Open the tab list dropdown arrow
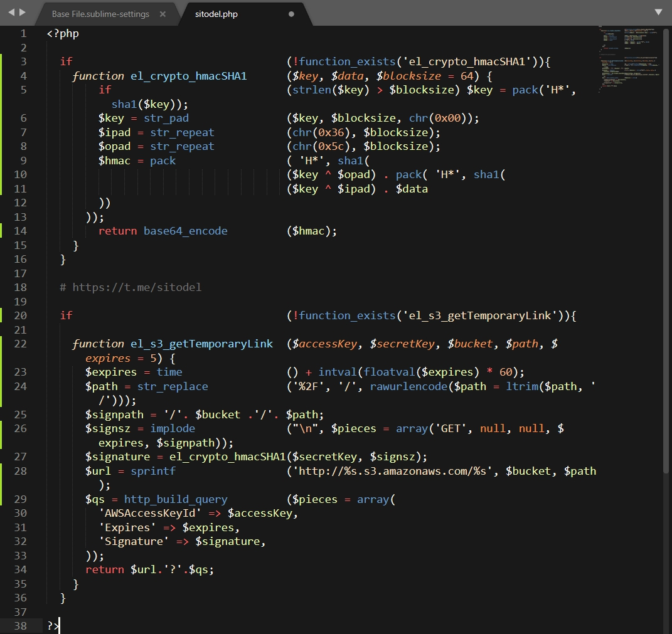Viewport: 672px width, 634px height. point(658,12)
